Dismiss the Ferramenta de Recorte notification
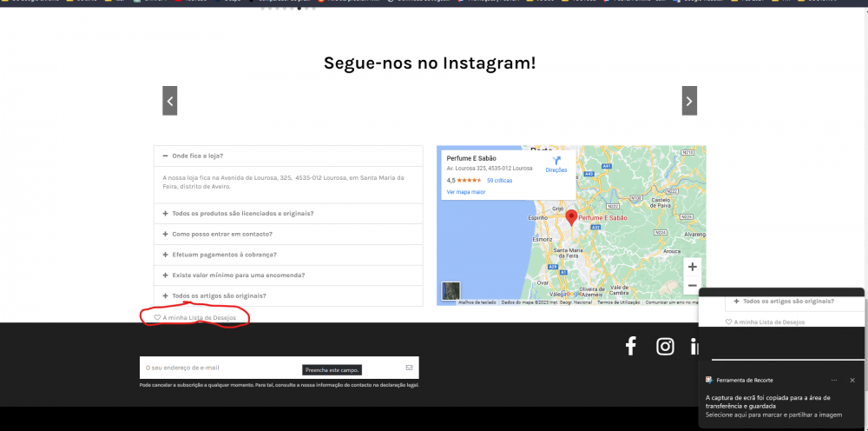Viewport: 868px width, 431px height. click(852, 380)
